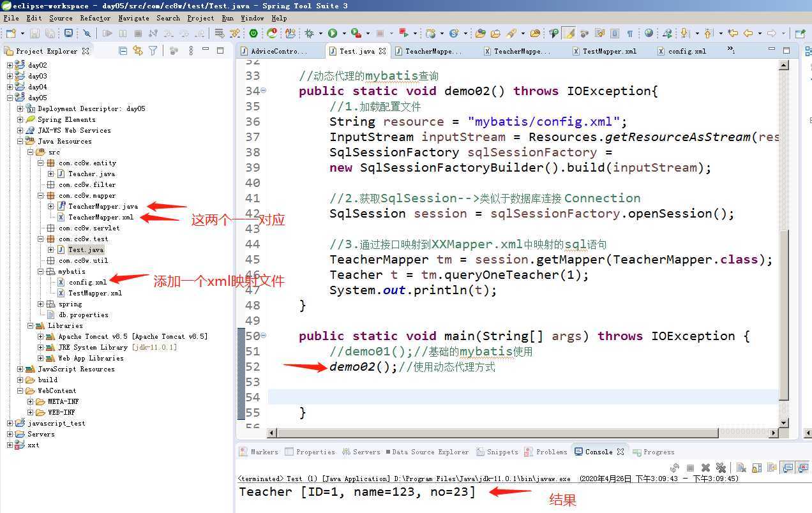812x513 pixels.
Task: Open the Debug configurations dropdown arrow
Action: 320,33
